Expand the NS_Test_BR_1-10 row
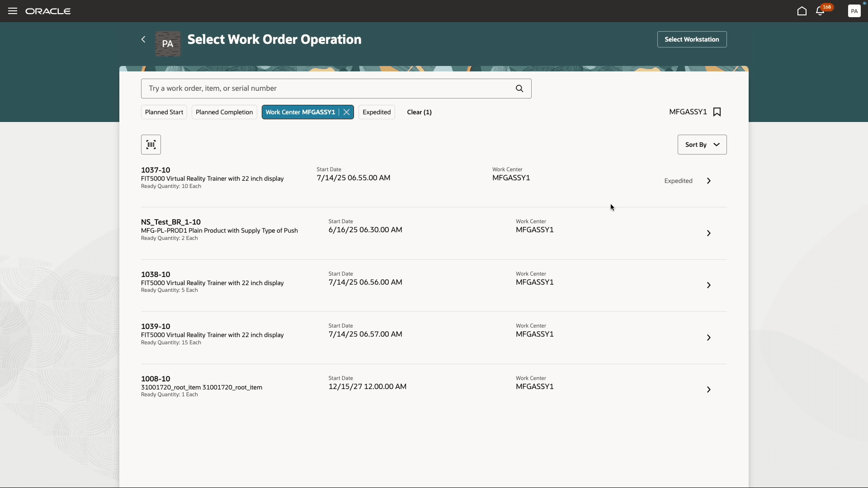This screenshot has width=868, height=488. click(x=708, y=233)
